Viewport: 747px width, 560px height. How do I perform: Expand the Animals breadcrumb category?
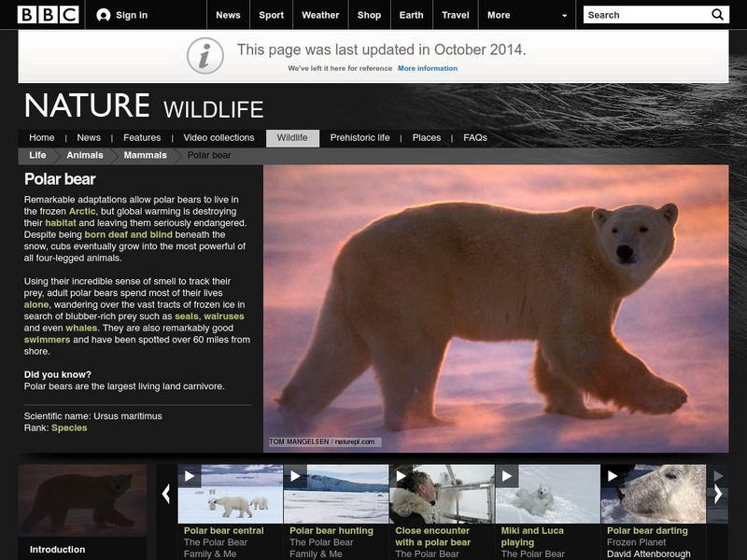click(x=84, y=156)
